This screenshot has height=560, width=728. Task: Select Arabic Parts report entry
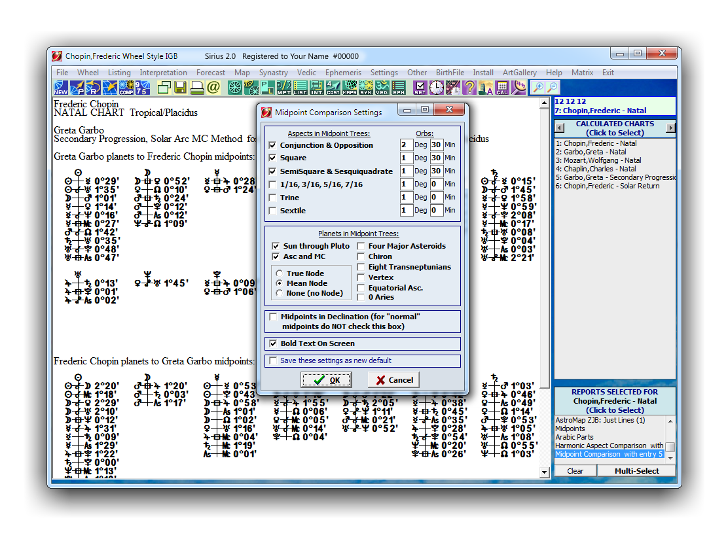coord(574,437)
